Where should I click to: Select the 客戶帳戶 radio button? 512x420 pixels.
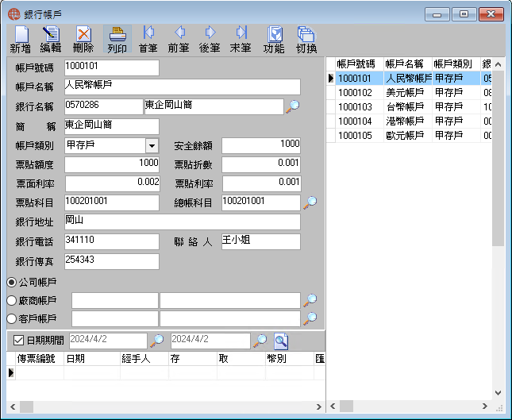12,318
